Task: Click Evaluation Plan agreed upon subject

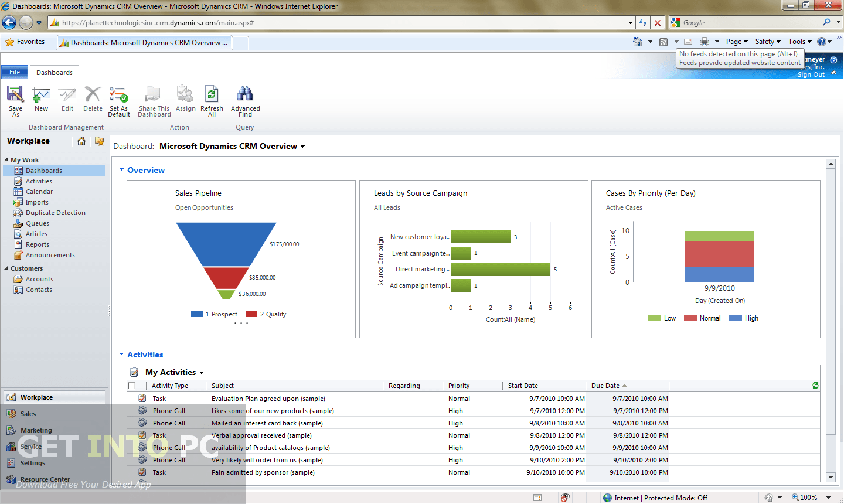Action: 268,399
